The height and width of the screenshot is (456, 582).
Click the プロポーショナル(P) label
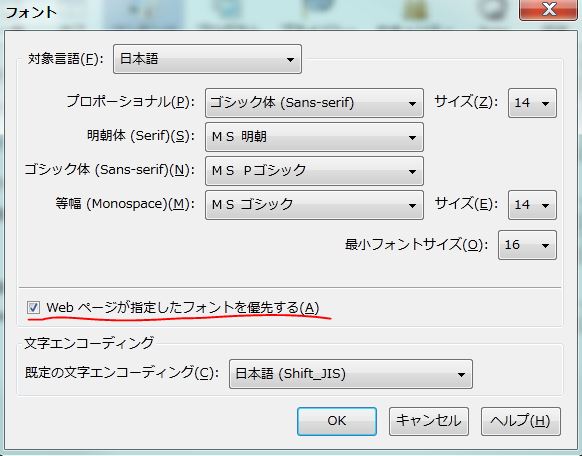point(131,102)
